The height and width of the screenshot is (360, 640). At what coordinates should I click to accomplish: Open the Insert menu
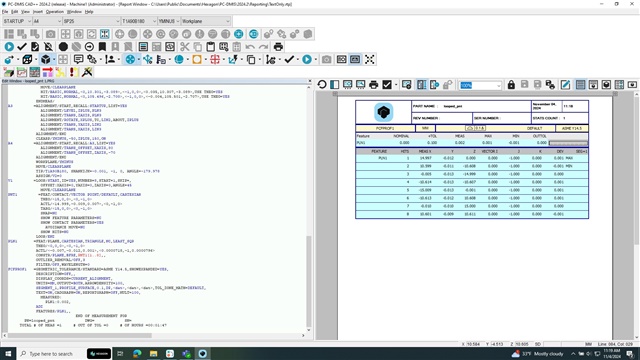[38, 12]
